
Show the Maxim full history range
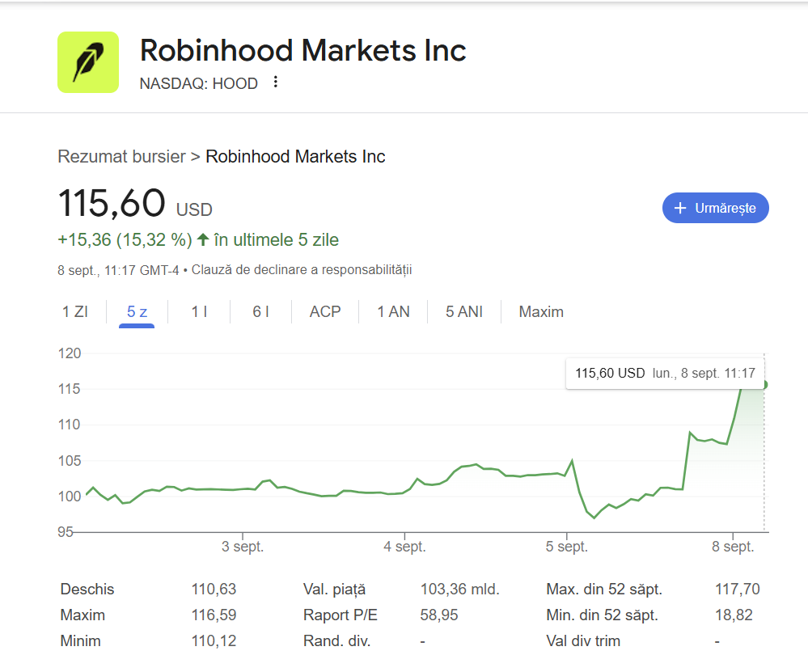pos(541,312)
